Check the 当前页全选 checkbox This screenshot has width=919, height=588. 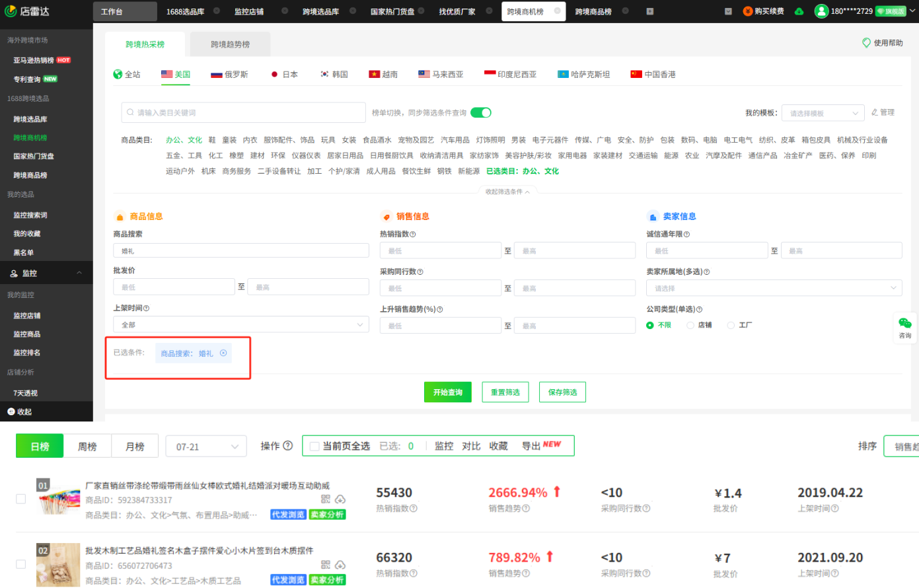[314, 447]
